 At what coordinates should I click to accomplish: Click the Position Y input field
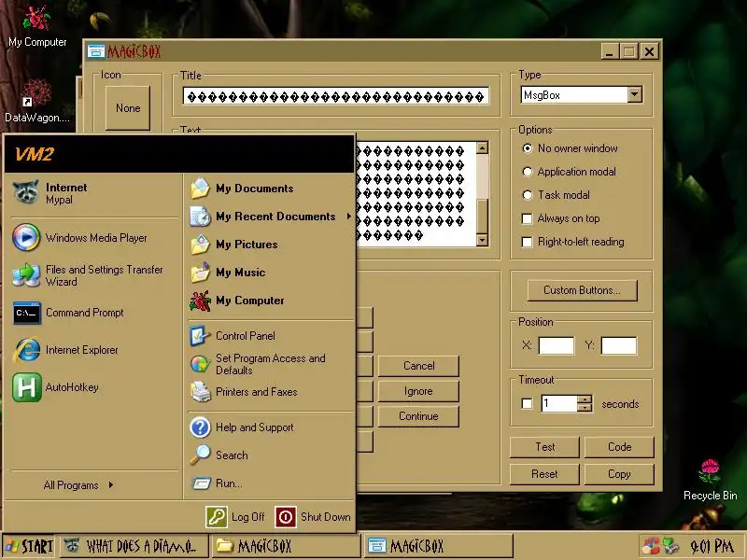pyautogui.click(x=619, y=345)
